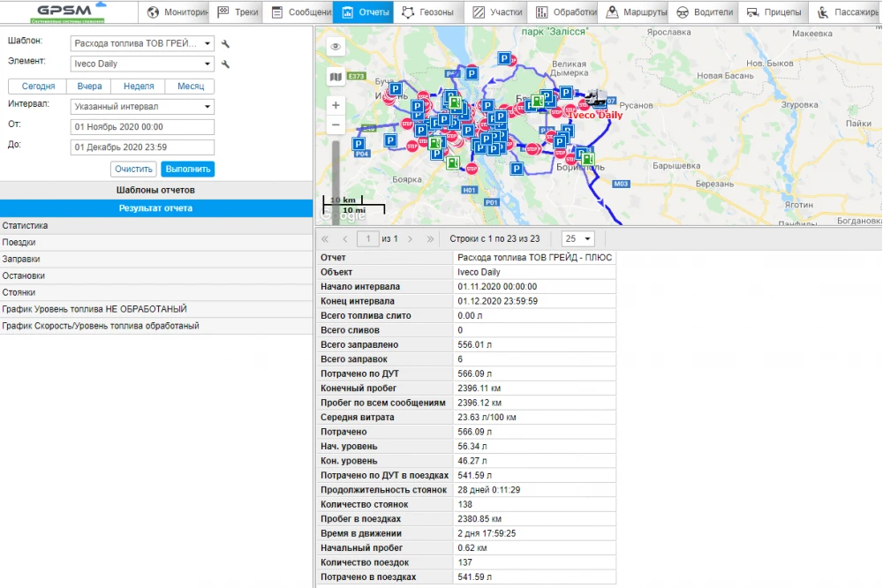Open the map layers icon on the map
This screenshot has height=588, width=883.
pyautogui.click(x=336, y=78)
